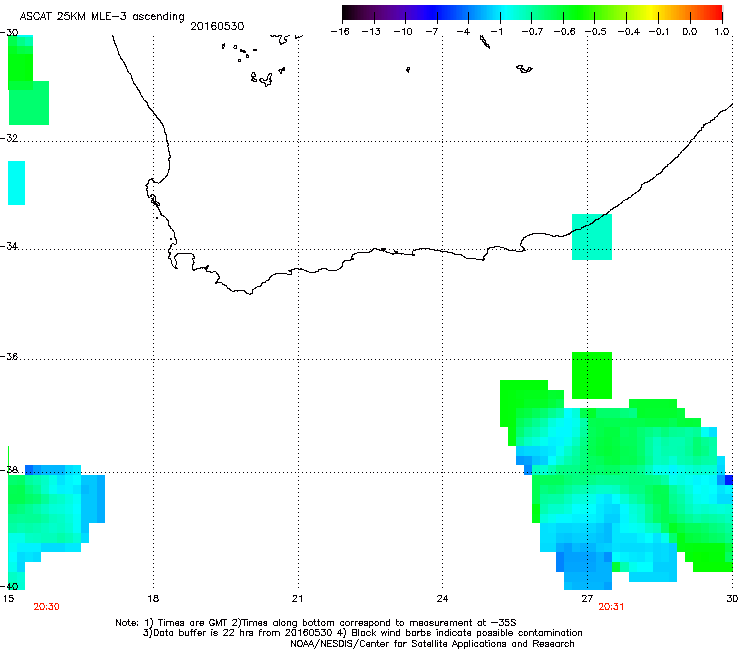Viewport: 740px width, 650px height.
Task: Click the colorbar label -4
Action: [x=463, y=32]
